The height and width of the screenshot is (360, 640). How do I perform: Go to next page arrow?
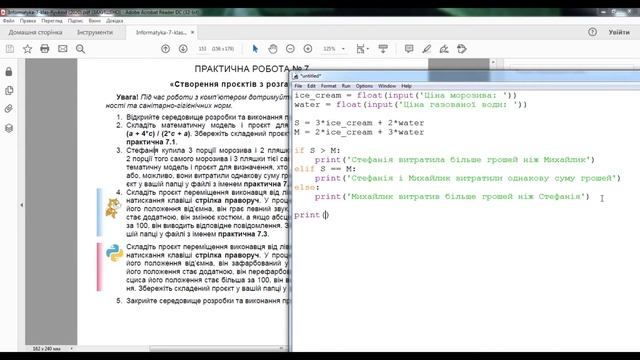(x=183, y=49)
